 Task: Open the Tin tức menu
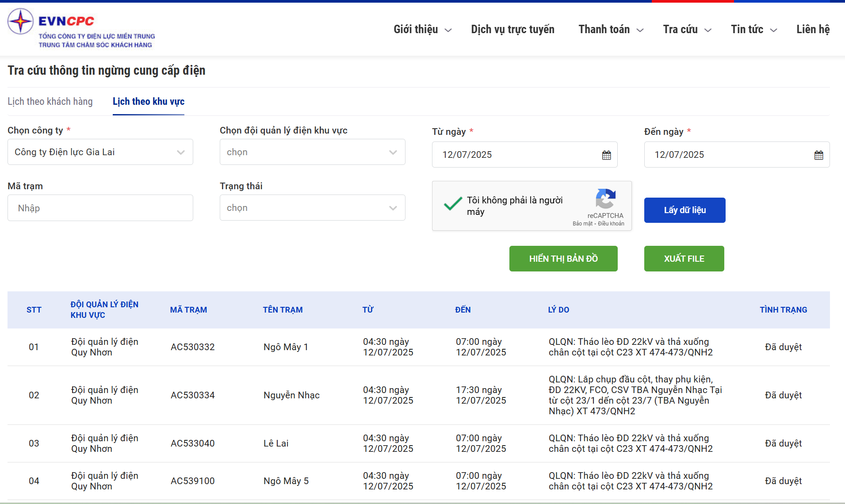click(748, 29)
